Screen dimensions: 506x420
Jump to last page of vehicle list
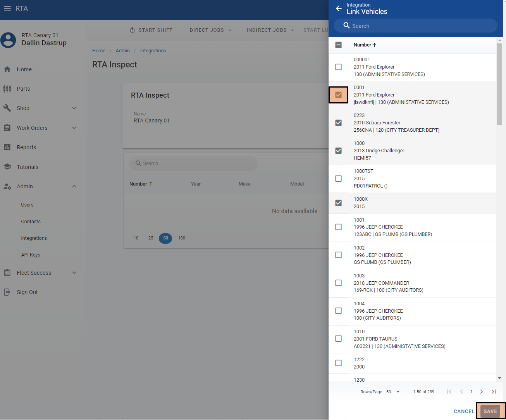coord(494,392)
